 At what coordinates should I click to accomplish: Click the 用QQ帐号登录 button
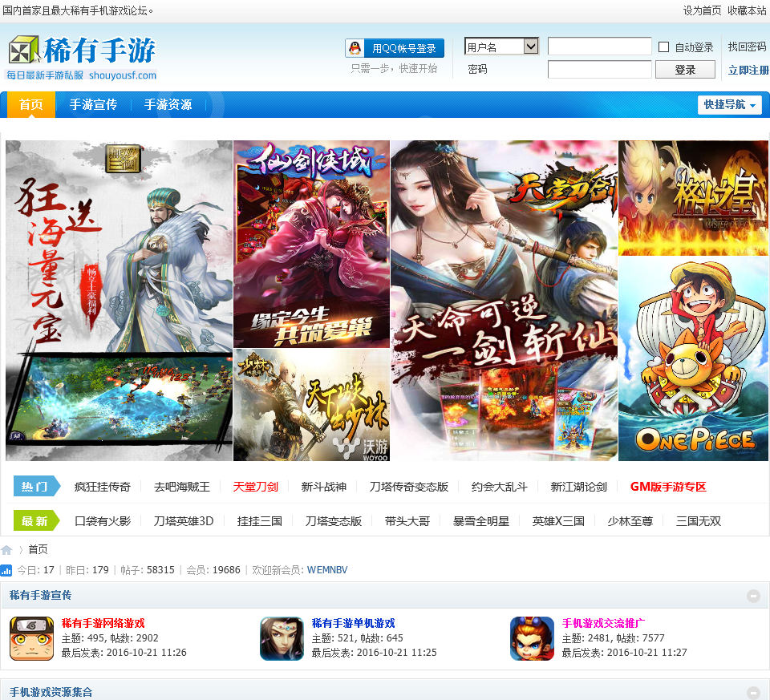pyautogui.click(x=395, y=48)
